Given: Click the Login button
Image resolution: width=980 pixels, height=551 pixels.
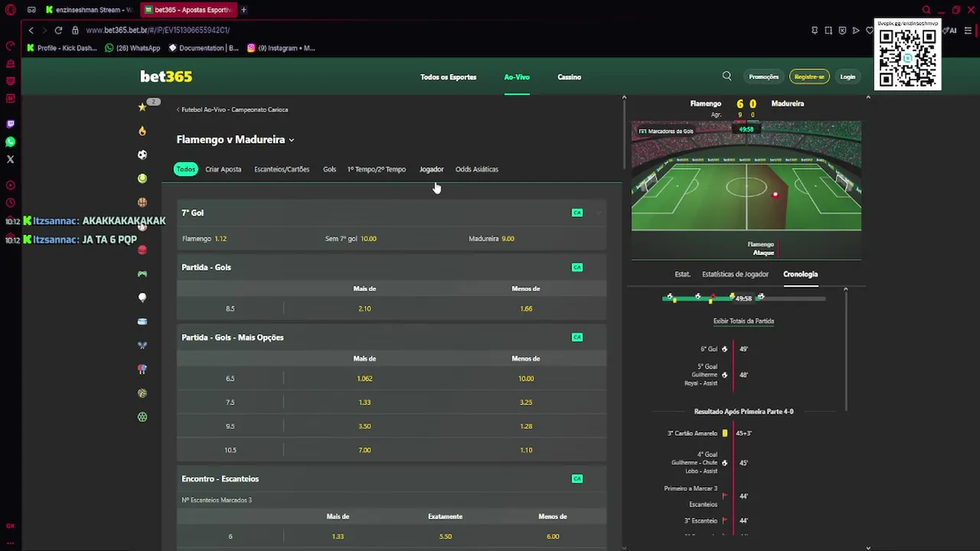Looking at the screenshot, I should tap(848, 77).
